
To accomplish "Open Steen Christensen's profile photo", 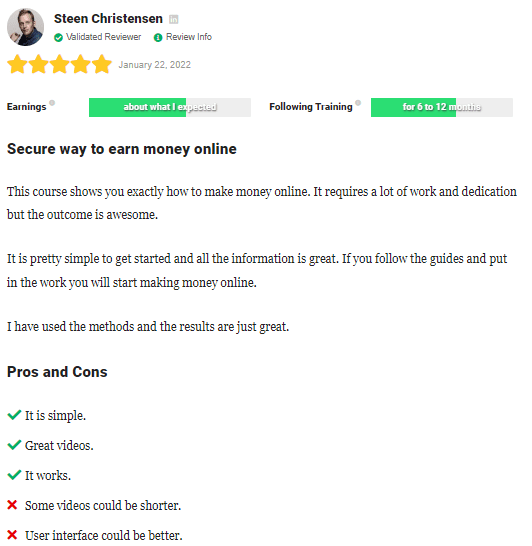I will 25,27.
